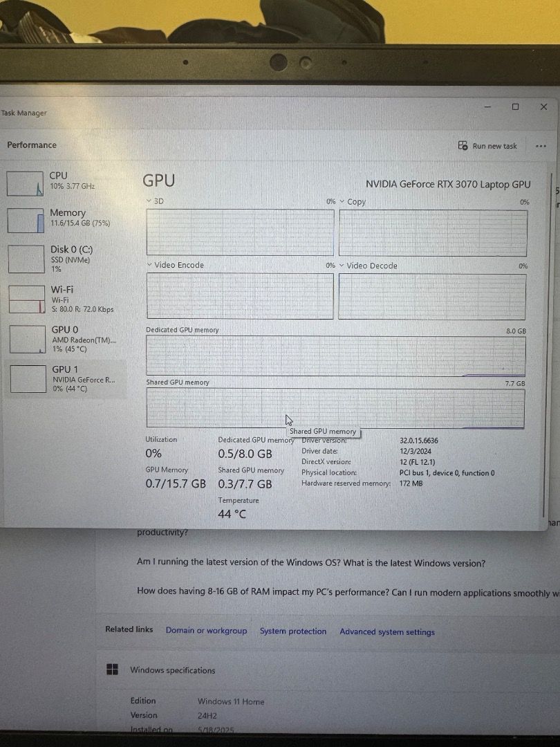This screenshot has height=747, width=560.
Task: Expand the 3D graph engine dropdown
Action: click(149, 201)
